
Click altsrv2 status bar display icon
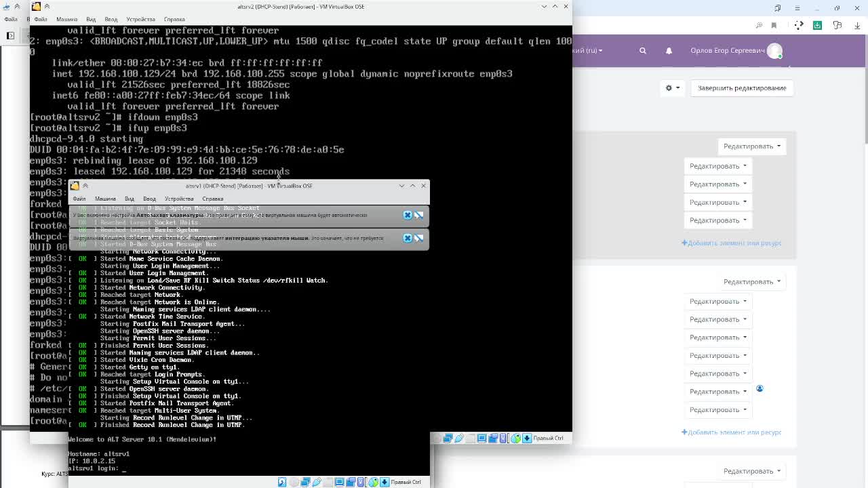(x=481, y=438)
